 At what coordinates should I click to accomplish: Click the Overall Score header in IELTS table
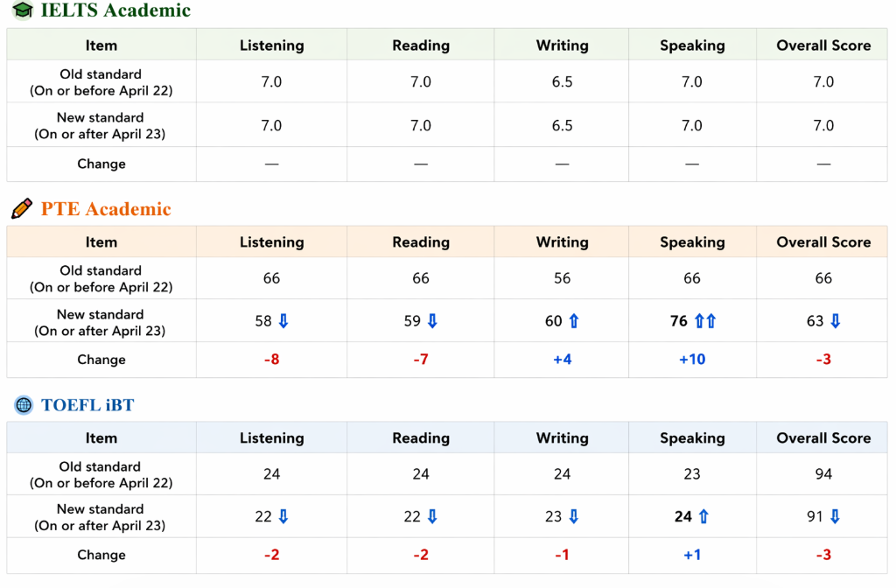823,45
